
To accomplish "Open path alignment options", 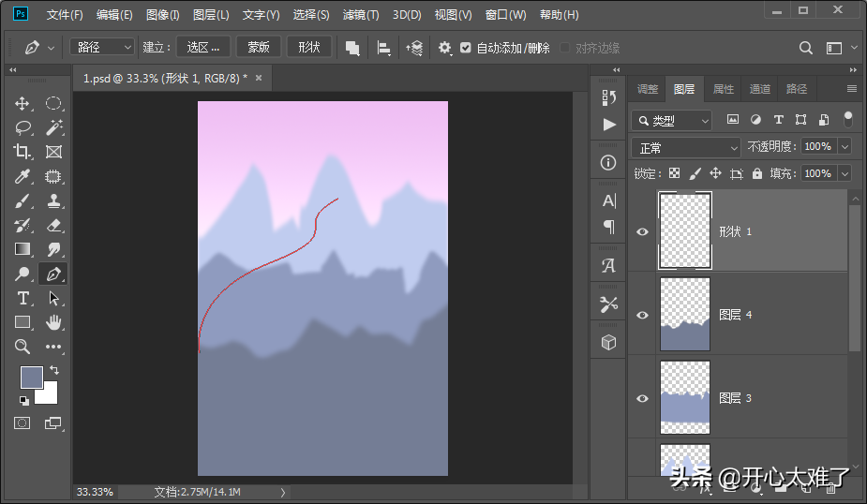I will (383, 48).
